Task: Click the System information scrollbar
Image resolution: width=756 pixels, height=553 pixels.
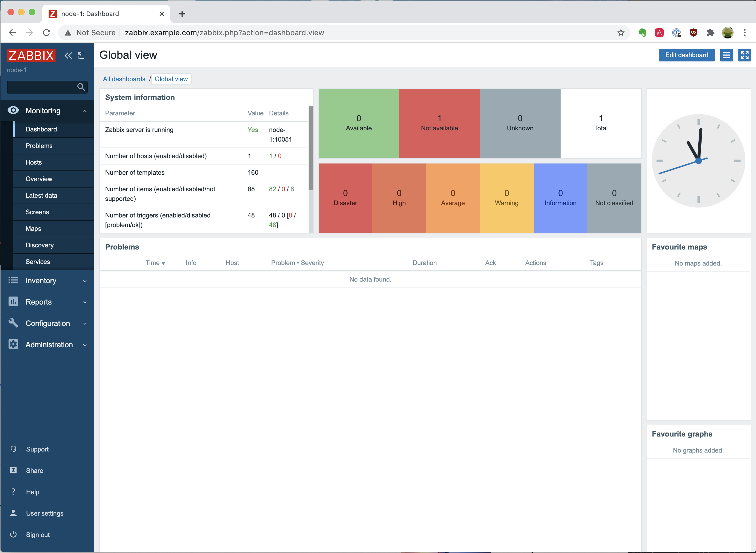Action: tap(311, 148)
